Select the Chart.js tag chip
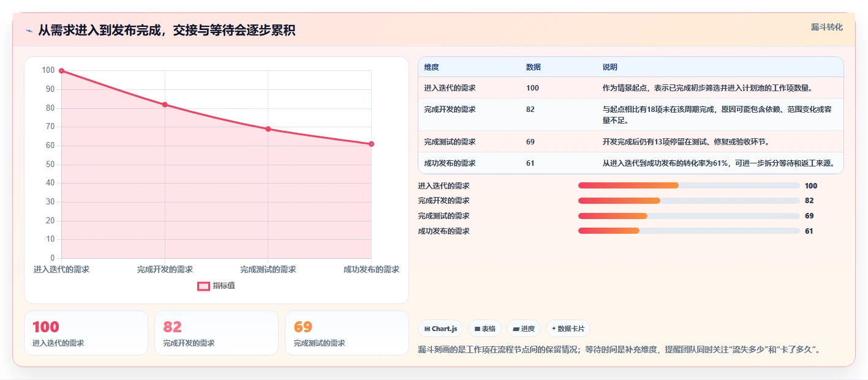The height and width of the screenshot is (380, 868). [x=440, y=329]
